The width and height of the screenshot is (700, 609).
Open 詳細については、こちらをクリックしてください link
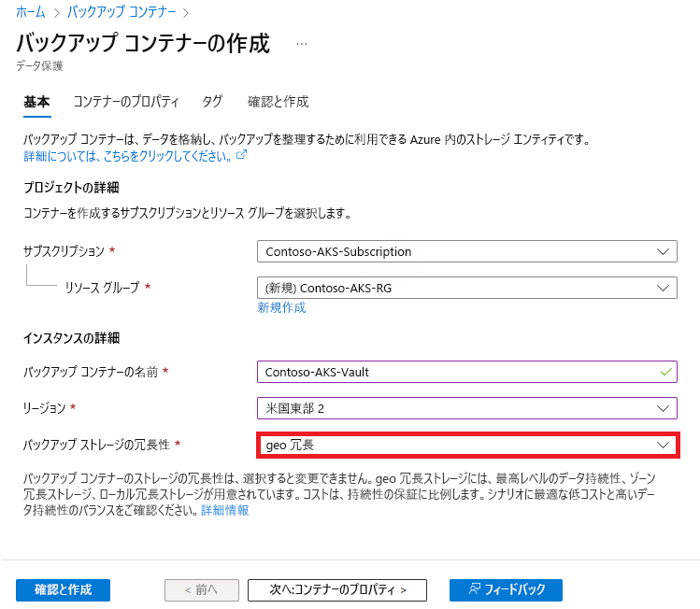click(128, 156)
